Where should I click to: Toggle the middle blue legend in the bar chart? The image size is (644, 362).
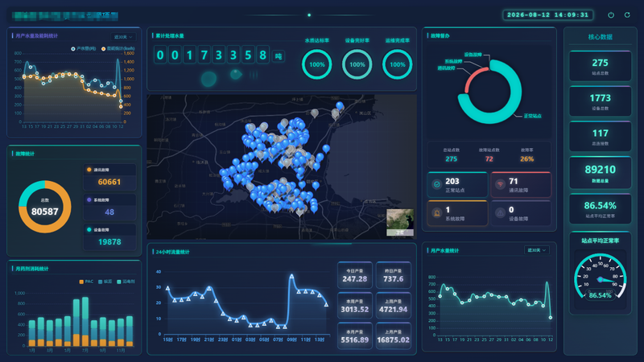[105, 282]
